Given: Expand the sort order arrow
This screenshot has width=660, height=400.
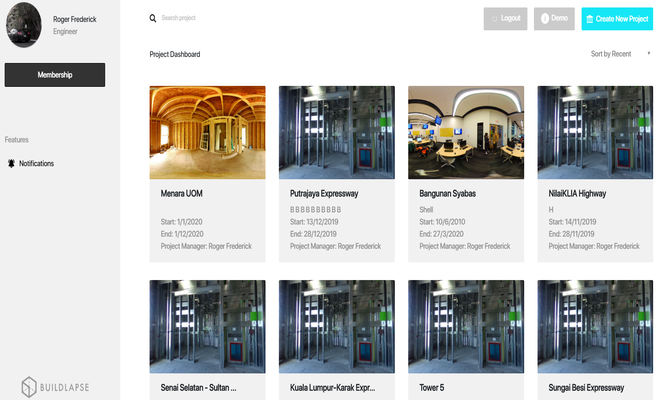Looking at the screenshot, I should point(647,54).
